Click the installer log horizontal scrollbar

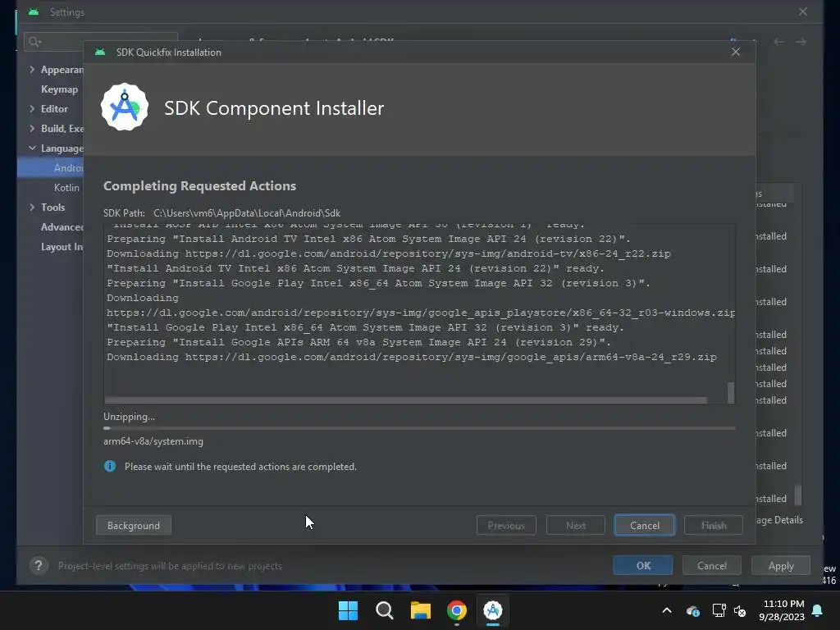tap(405, 400)
